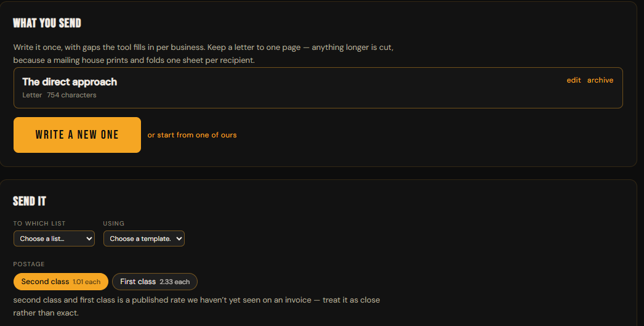Image resolution: width=644 pixels, height=326 pixels.
Task: Open the "Choose a template." dropdown
Action: tap(143, 238)
